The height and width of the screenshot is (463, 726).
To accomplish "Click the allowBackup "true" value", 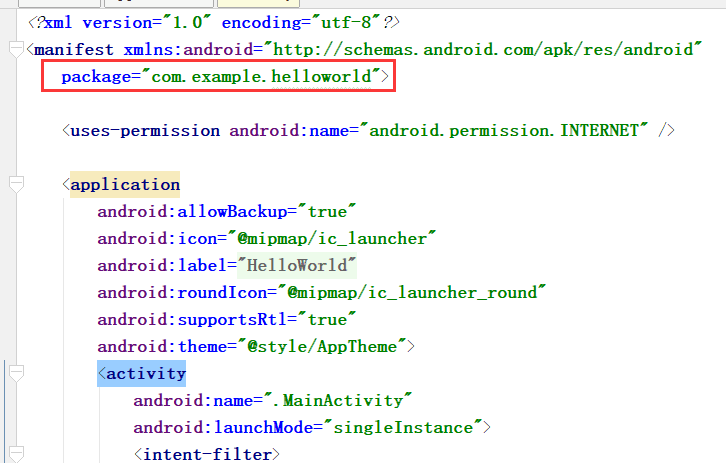I will coord(327,212).
